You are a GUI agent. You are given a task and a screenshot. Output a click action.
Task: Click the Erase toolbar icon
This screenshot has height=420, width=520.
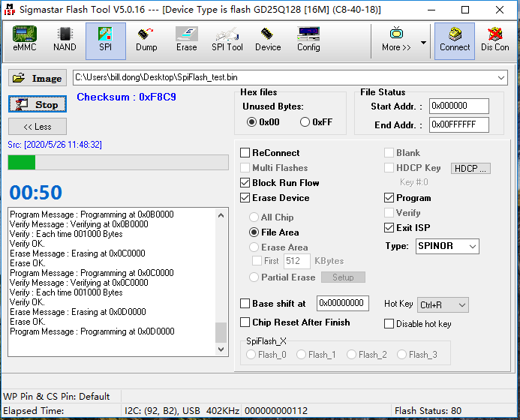[x=186, y=39]
